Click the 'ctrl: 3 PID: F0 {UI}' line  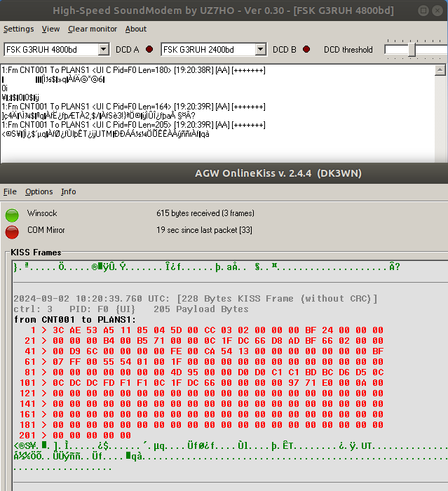(x=130, y=309)
